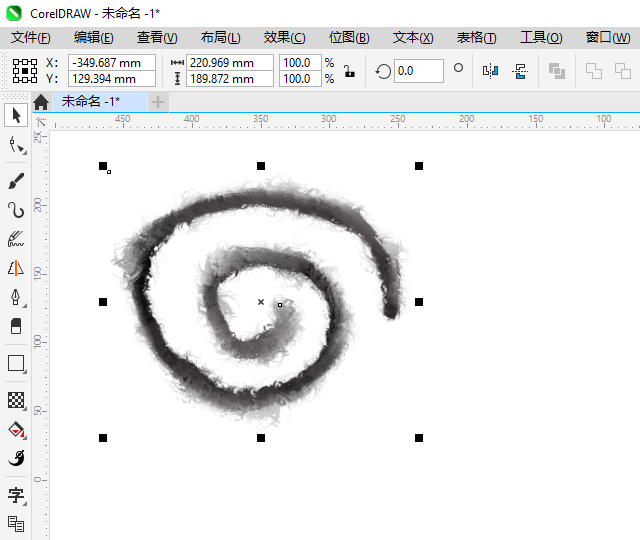Select the Text tool (字)

(x=16, y=495)
